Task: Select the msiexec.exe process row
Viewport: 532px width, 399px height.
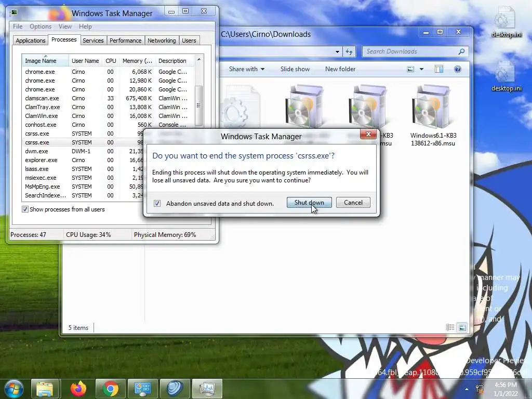Action: 83,178
